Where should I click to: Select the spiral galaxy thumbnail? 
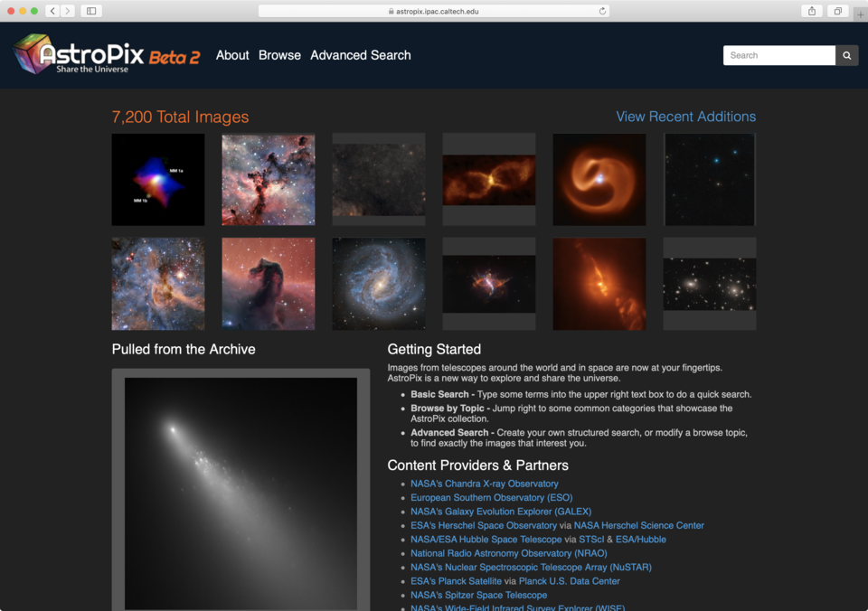pos(379,284)
